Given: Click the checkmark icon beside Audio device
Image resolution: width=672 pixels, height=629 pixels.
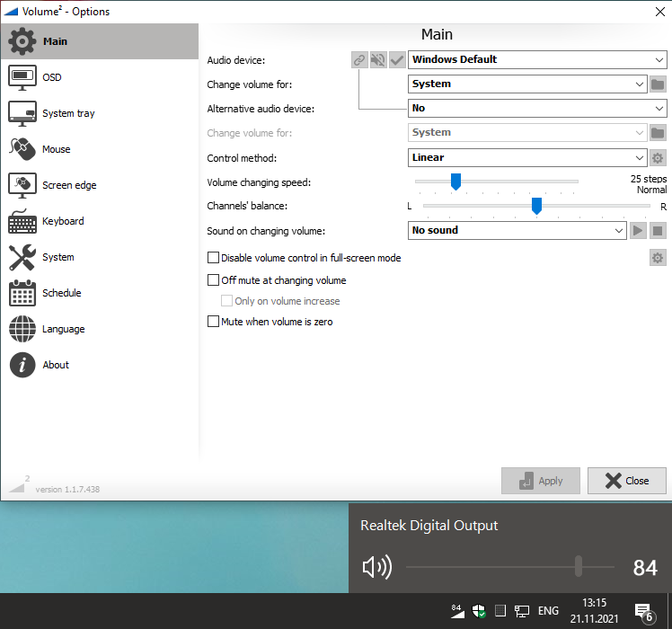Looking at the screenshot, I should 397,60.
